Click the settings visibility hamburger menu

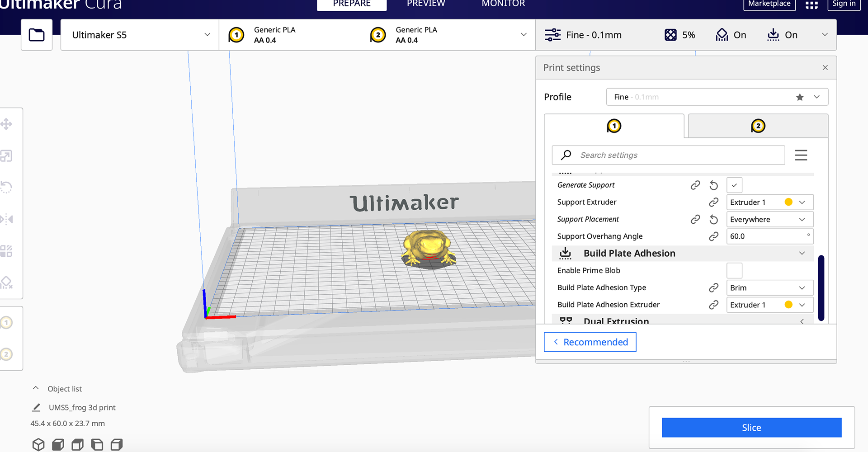801,155
